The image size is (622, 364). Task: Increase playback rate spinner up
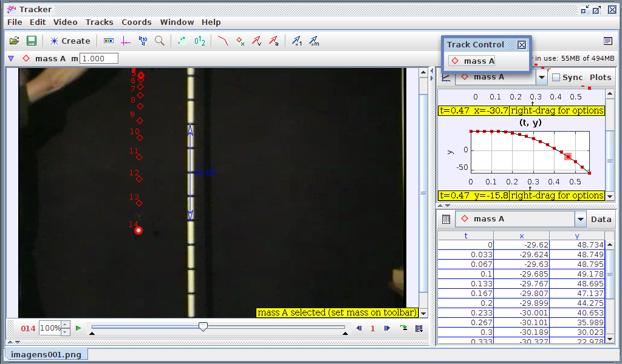point(66,325)
